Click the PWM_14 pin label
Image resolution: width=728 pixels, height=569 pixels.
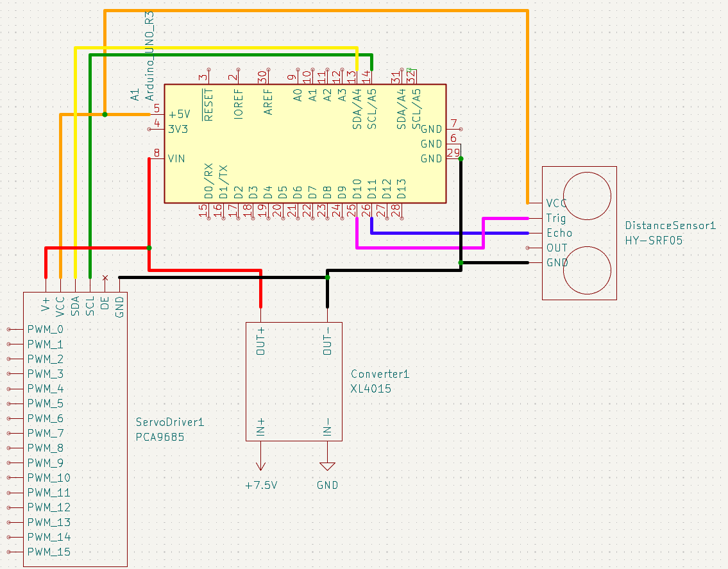49,537
